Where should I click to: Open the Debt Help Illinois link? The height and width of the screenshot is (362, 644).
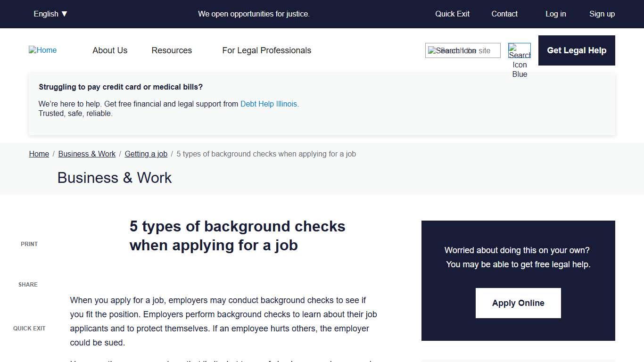(x=269, y=104)
